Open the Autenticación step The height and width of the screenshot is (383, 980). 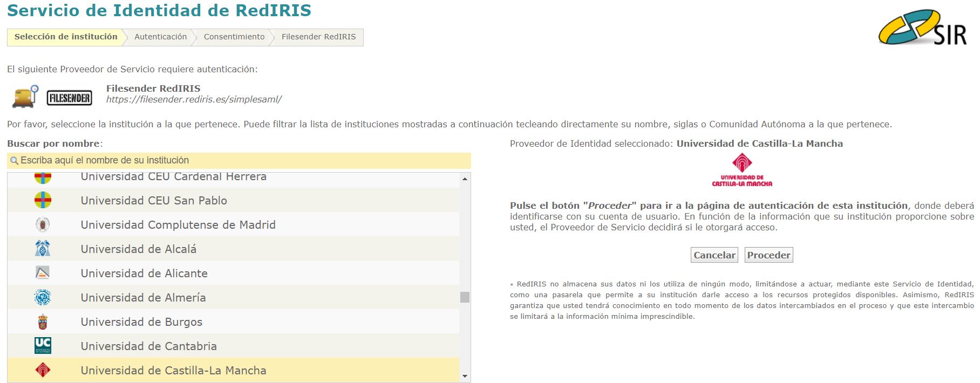160,37
